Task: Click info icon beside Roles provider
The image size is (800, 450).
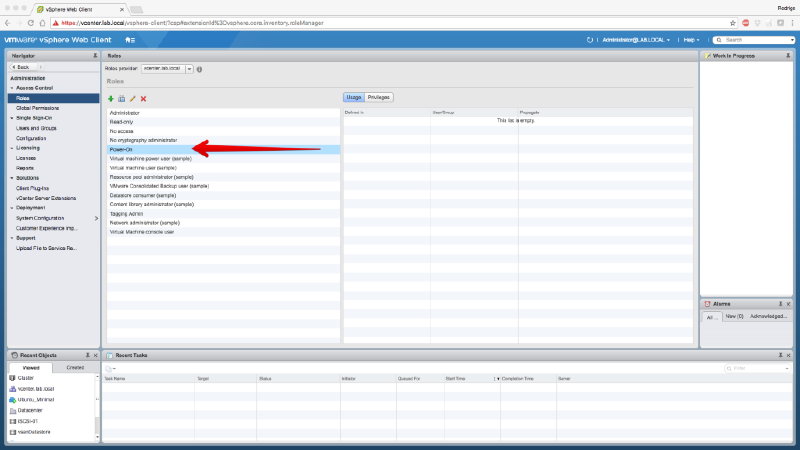Action: click(x=200, y=69)
